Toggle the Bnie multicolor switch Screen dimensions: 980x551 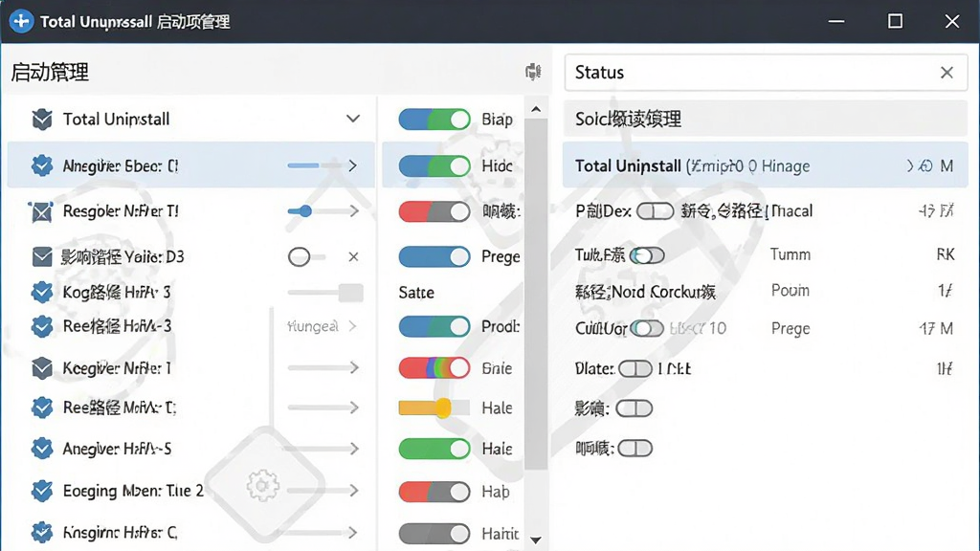click(434, 368)
